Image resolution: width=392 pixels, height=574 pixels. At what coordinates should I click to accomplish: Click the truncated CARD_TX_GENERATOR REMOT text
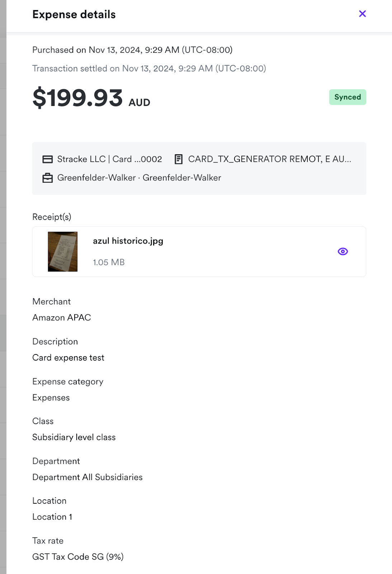(270, 159)
